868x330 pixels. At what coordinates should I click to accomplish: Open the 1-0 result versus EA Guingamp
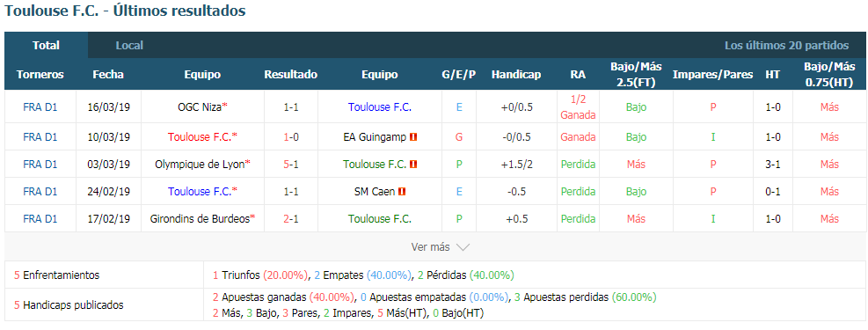click(291, 136)
